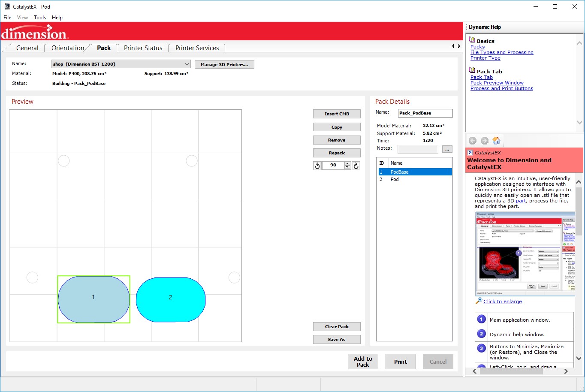Go back in Dynamic Help
This screenshot has width=585, height=392.
(x=473, y=141)
